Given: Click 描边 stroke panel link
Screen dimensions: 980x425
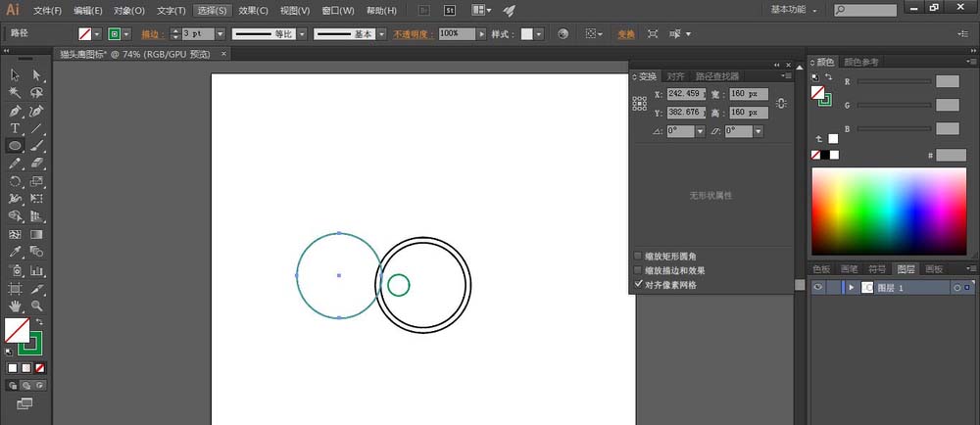Looking at the screenshot, I should pyautogui.click(x=151, y=34).
